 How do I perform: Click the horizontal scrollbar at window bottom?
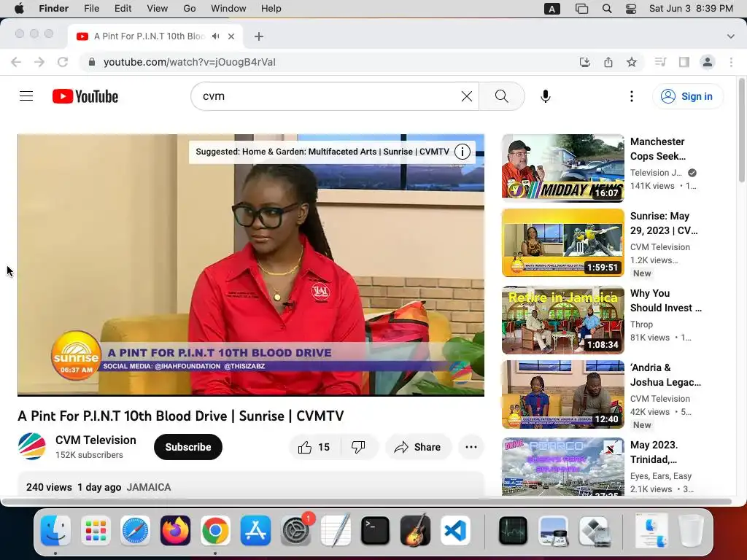[367, 502]
